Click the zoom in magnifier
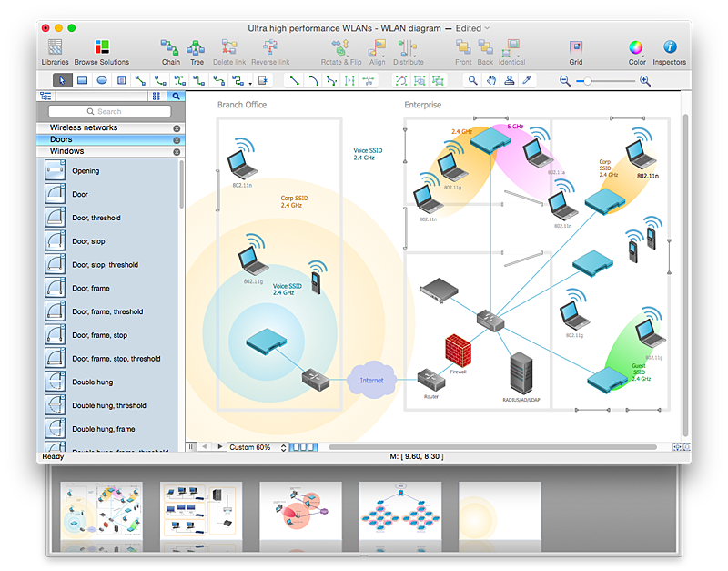 tap(645, 81)
